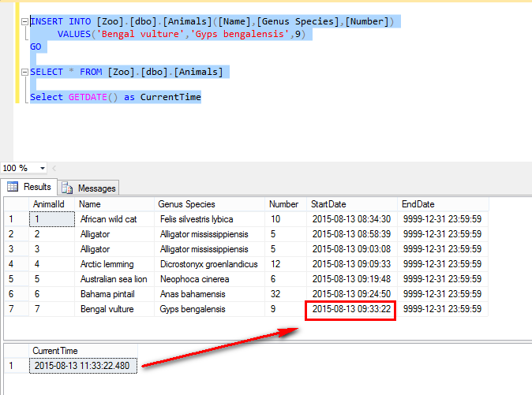Screen dimensions: 532x395
Task: Select row header 4 in results grid
Action: pos(17,264)
